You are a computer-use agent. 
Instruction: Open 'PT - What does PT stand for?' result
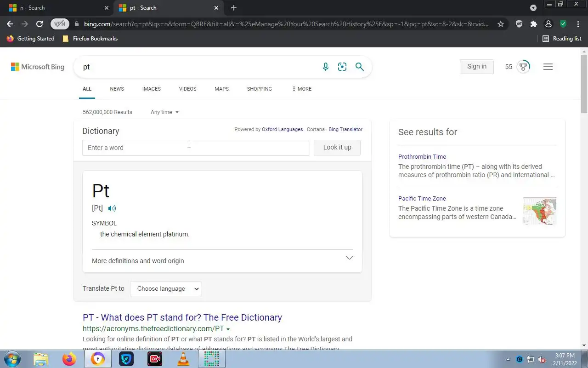click(182, 317)
